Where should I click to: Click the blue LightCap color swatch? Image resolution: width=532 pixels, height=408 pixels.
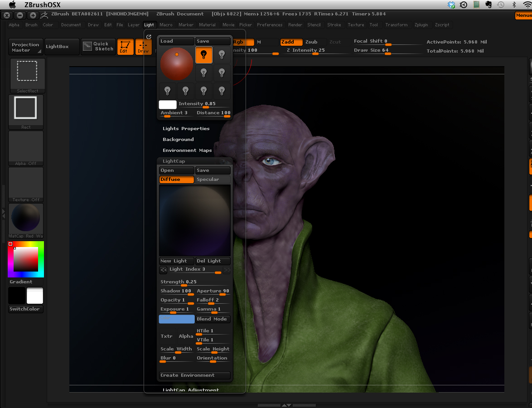176,319
